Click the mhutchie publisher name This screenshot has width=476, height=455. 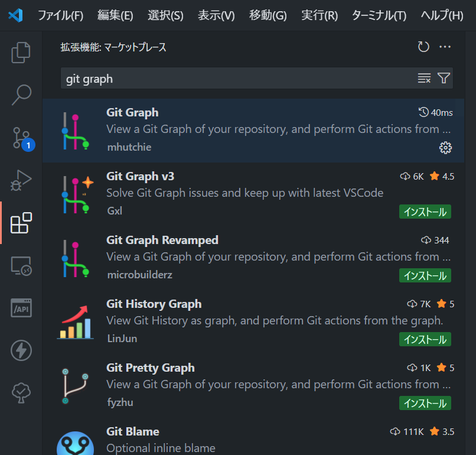coord(129,147)
